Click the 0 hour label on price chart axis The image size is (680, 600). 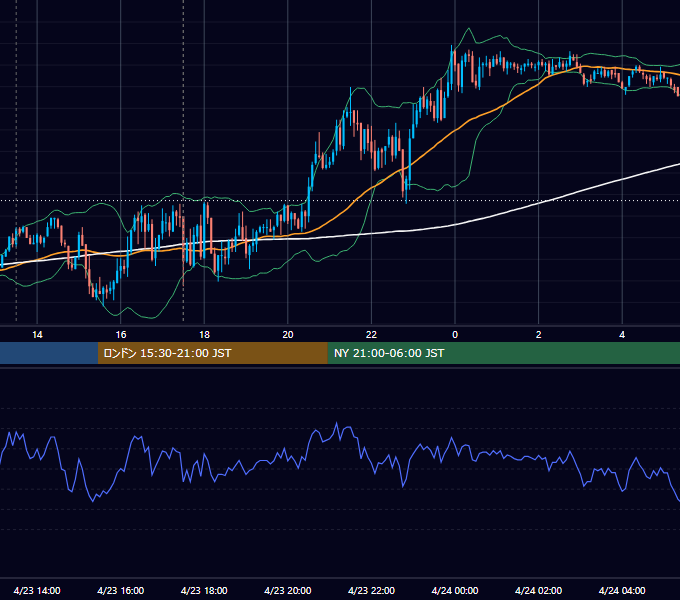(455, 335)
